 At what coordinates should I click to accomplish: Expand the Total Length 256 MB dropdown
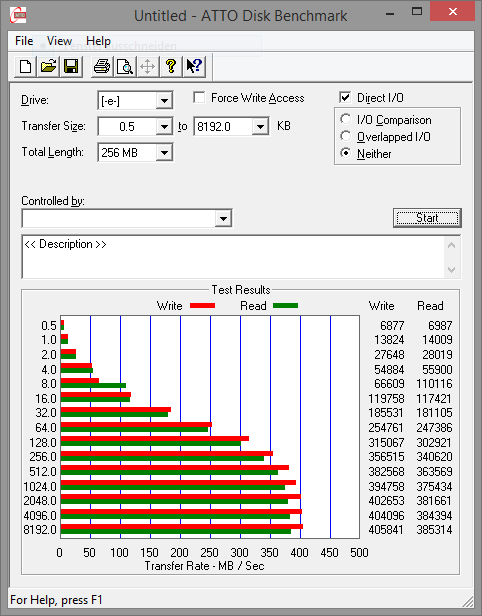pyautogui.click(x=164, y=152)
